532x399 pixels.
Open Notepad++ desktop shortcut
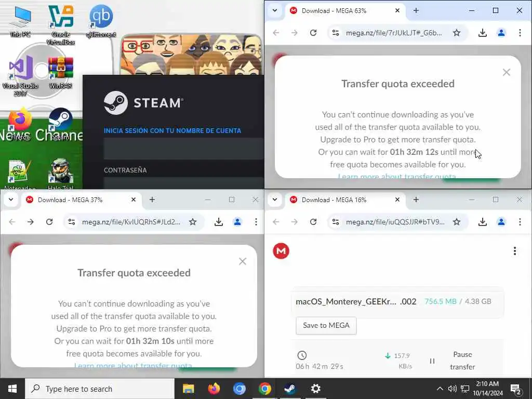tap(20, 174)
